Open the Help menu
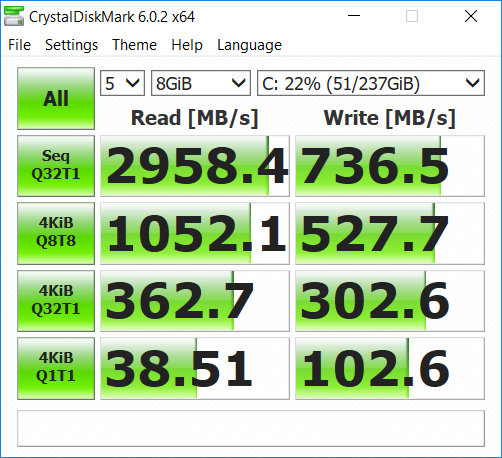The width and height of the screenshot is (502, 458). pyautogui.click(x=187, y=45)
